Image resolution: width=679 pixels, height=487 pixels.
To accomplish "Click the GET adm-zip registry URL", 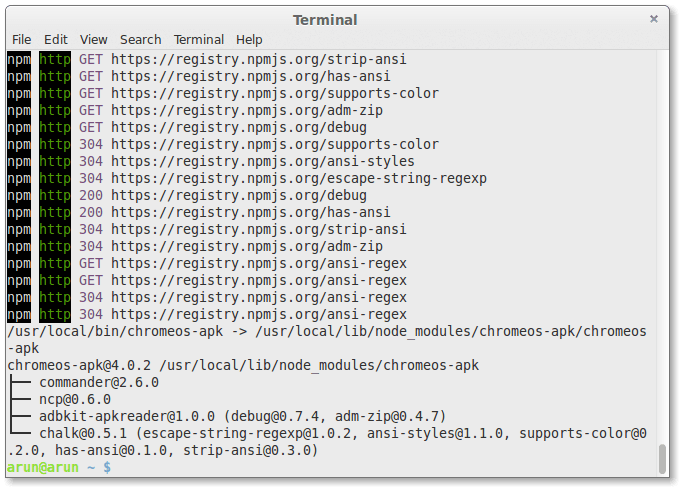I will point(246,110).
